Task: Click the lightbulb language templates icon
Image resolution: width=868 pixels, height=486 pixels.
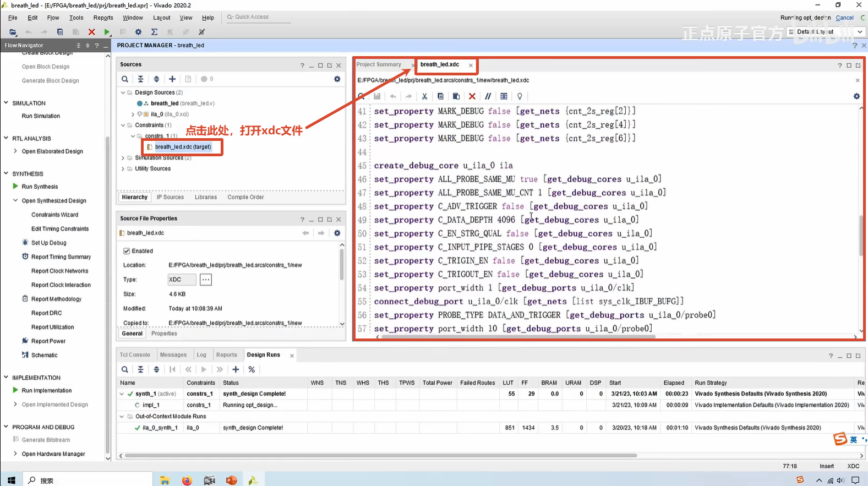Action: (x=520, y=96)
